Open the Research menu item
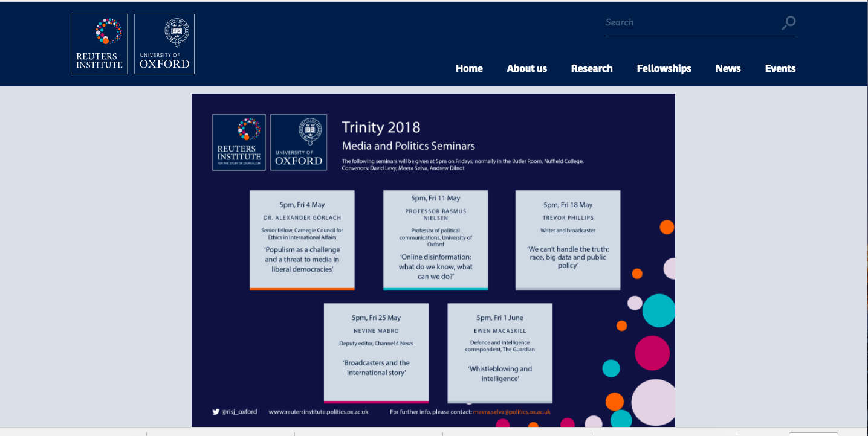 [x=592, y=68]
